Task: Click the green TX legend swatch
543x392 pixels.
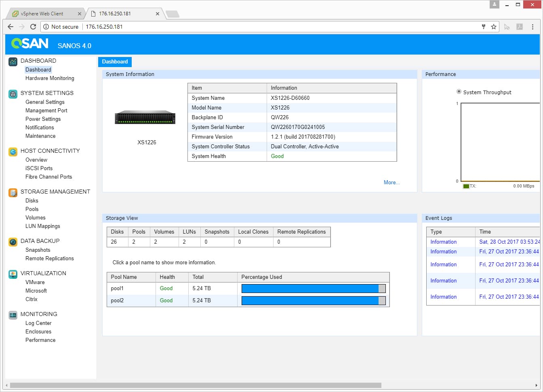Action: pyautogui.click(x=466, y=186)
